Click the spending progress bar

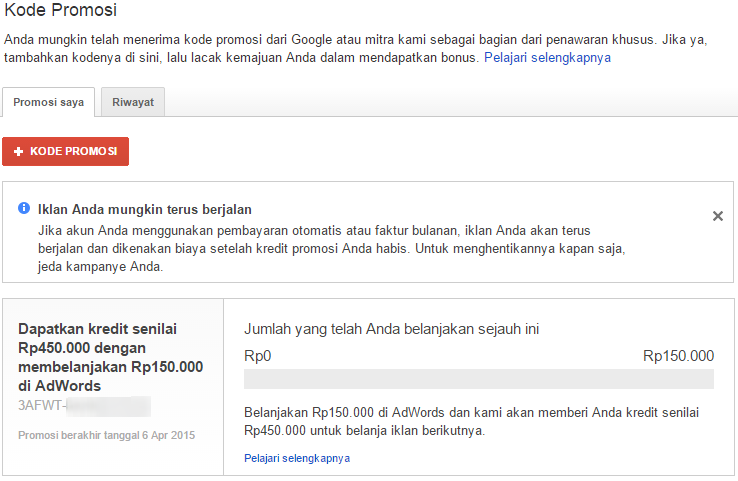479,379
